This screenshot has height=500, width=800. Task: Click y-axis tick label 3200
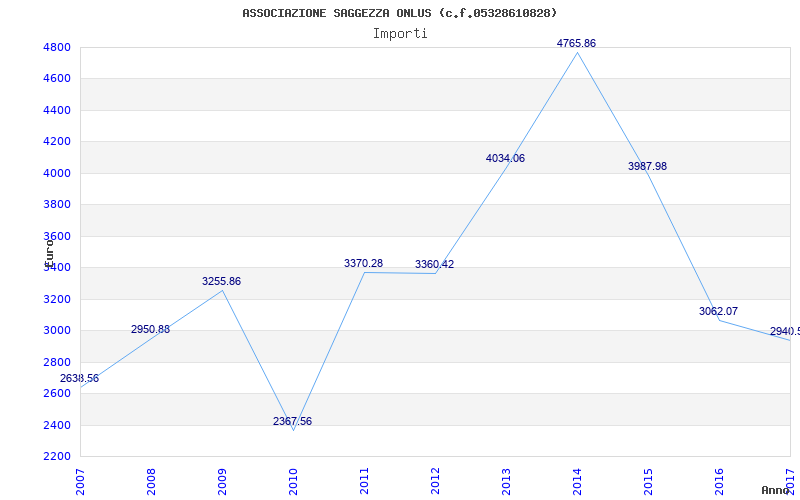[56, 299]
